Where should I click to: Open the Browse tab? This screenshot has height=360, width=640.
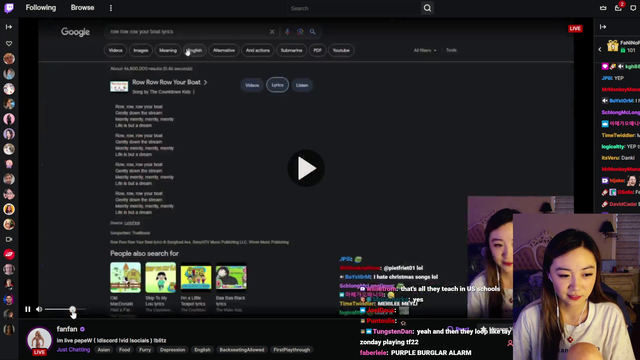tap(82, 8)
